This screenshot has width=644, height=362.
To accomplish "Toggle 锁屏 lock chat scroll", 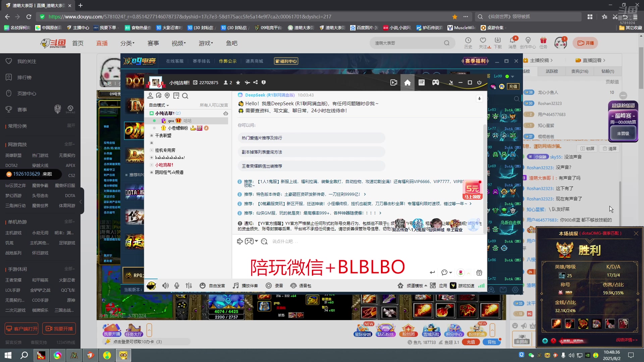I will tap(587, 148).
